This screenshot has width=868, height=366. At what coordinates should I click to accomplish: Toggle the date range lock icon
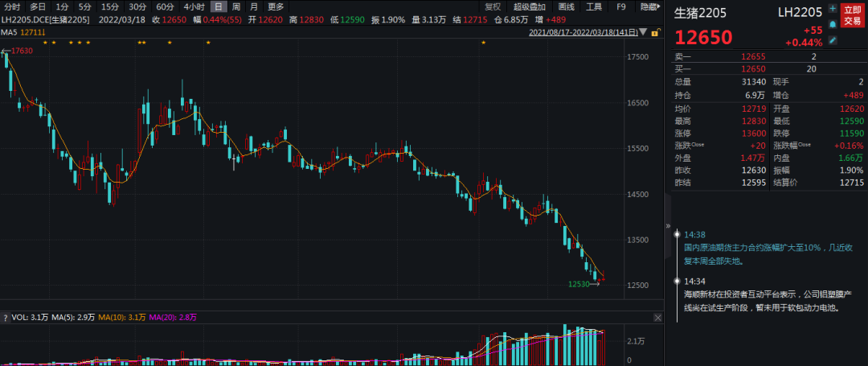pos(655,33)
